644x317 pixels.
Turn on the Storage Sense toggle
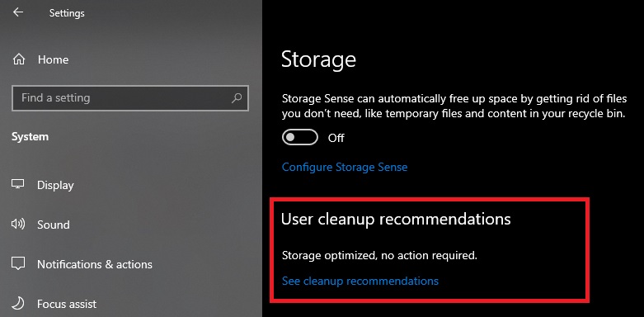[x=300, y=137]
